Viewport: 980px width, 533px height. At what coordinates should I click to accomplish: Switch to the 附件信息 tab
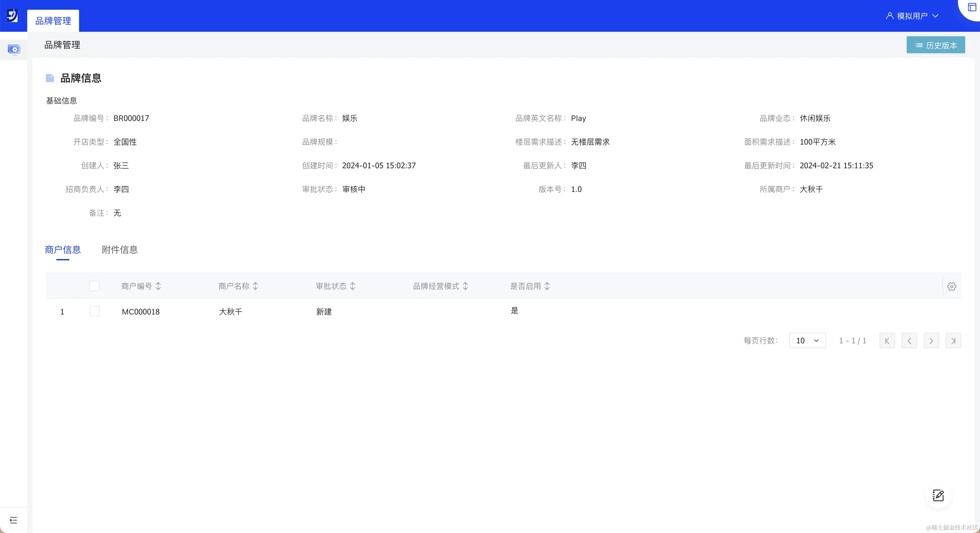coord(120,250)
